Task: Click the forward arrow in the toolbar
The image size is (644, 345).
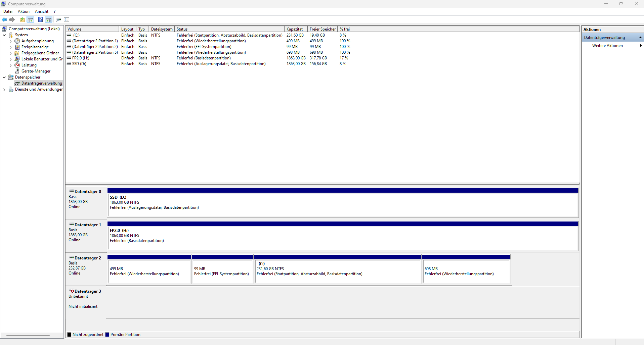Action: pyautogui.click(x=12, y=19)
